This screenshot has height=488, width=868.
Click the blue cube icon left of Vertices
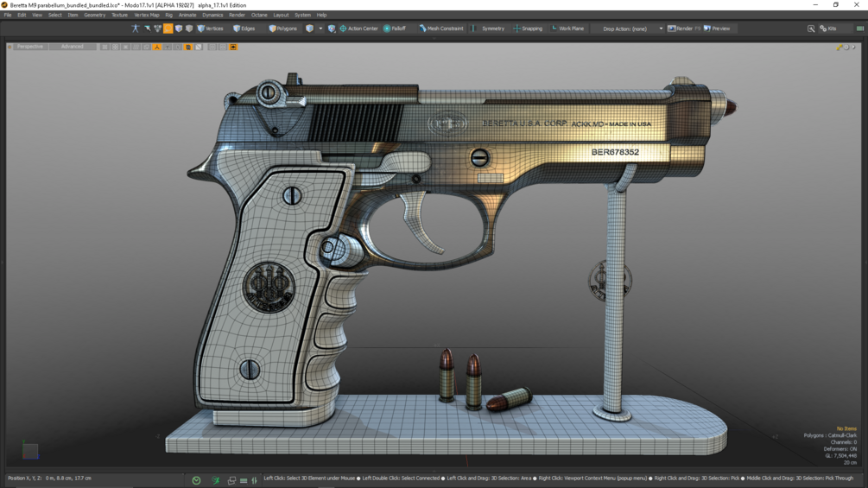click(x=179, y=29)
